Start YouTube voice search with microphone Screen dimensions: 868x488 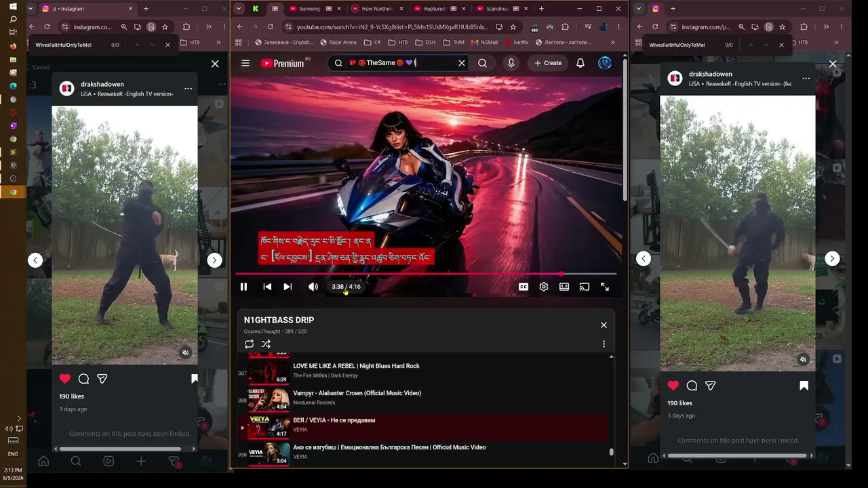511,63
